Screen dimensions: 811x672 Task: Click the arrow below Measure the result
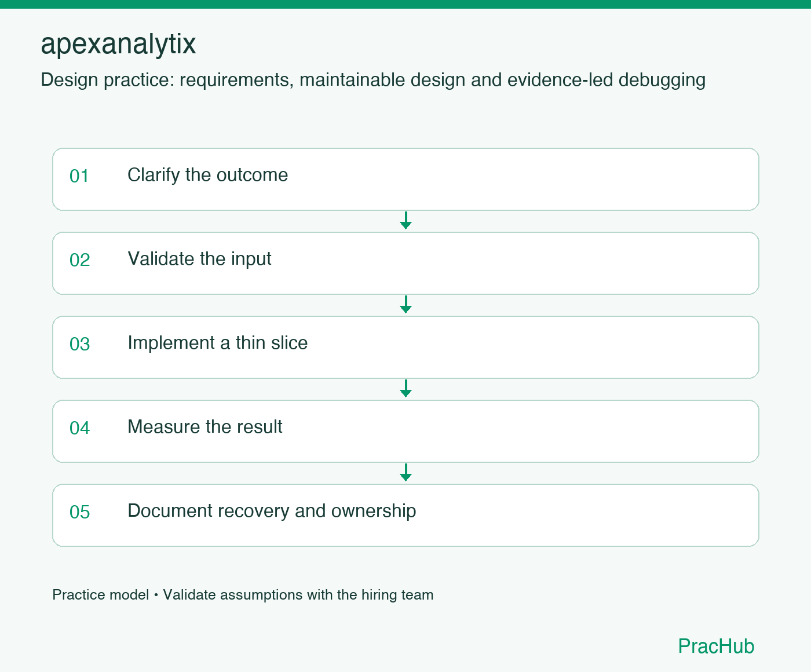coord(405,473)
